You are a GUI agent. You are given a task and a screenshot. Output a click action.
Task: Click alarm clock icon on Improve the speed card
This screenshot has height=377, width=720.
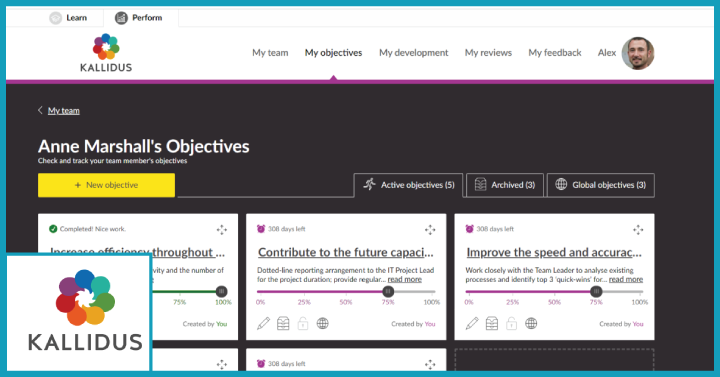(469, 229)
